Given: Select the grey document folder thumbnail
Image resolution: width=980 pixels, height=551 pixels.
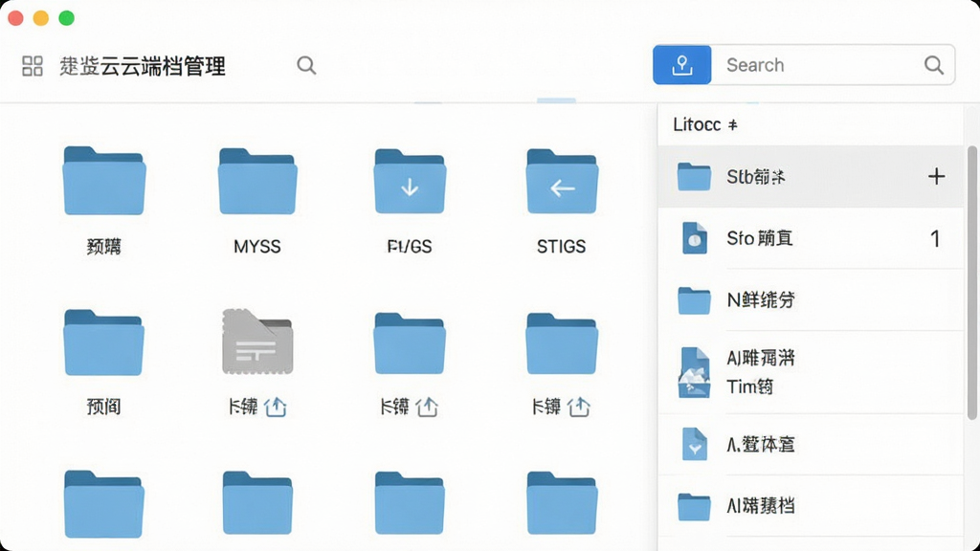Looking at the screenshot, I should coord(257,342).
